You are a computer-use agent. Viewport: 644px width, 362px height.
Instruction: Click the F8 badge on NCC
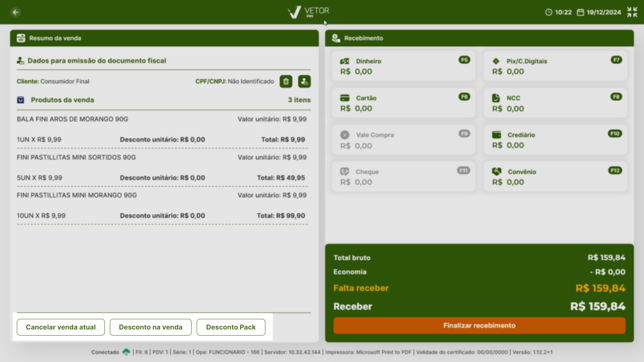click(616, 97)
